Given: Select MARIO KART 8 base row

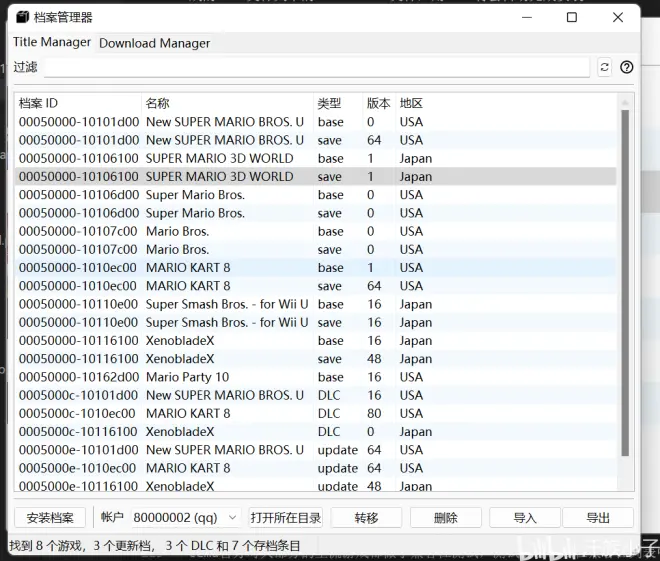Looking at the screenshot, I should click(x=316, y=268).
